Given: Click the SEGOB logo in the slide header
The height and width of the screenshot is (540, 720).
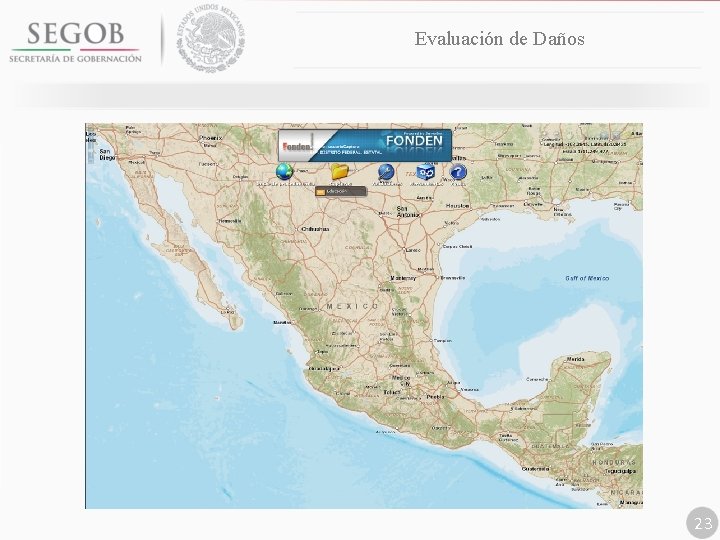Looking at the screenshot, I should click(x=75, y=41).
